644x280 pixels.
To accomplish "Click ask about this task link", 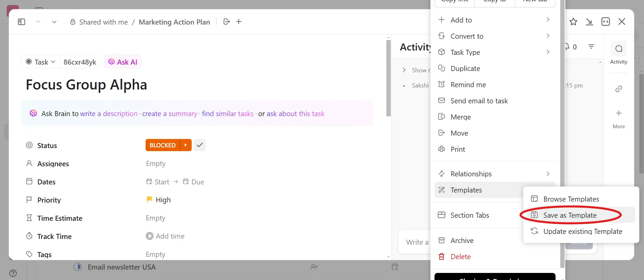I will [296, 114].
